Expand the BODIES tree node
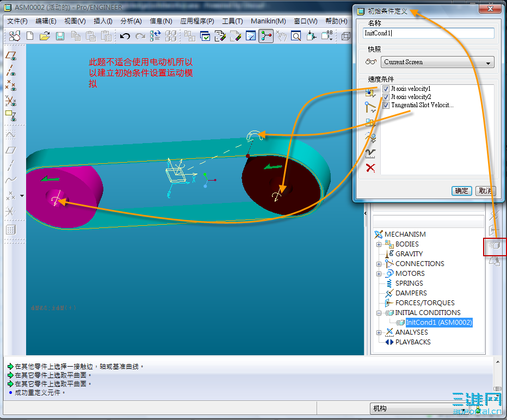507x420 pixels. tap(379, 244)
